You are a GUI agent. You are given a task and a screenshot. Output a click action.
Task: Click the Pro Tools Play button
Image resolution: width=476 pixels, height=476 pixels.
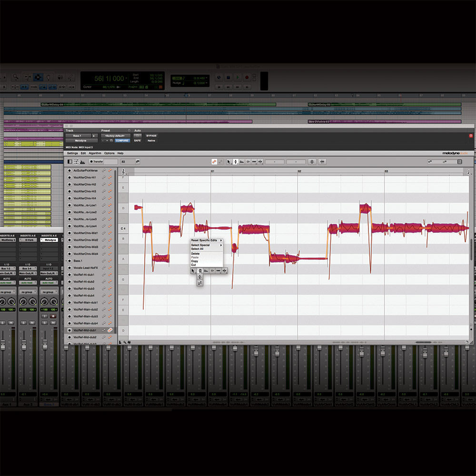238,78
